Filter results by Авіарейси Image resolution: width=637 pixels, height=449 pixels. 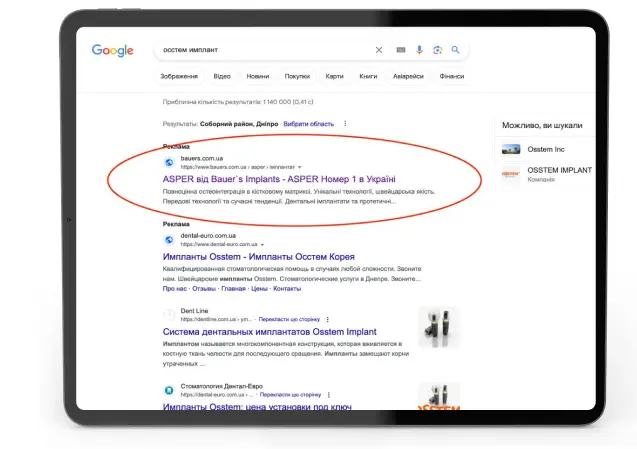pos(408,76)
